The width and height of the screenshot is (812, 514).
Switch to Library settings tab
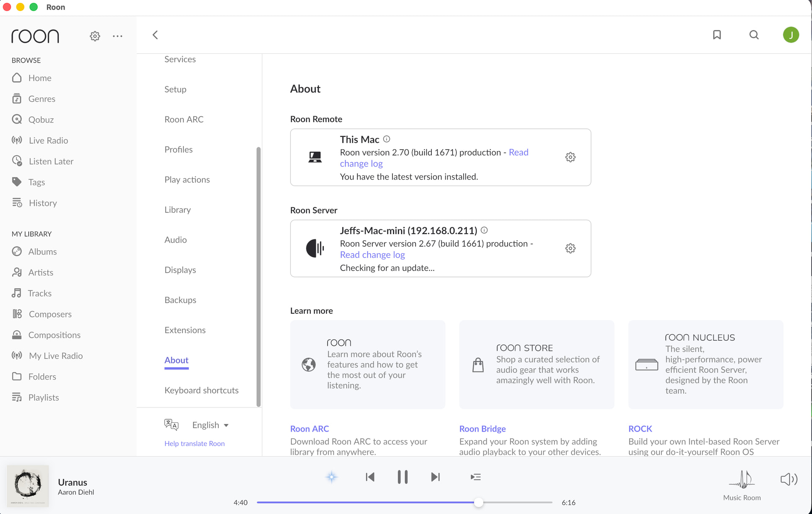178,210
